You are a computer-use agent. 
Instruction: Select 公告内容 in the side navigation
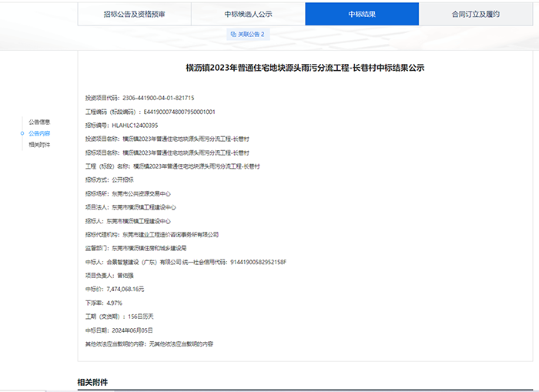[x=40, y=133]
